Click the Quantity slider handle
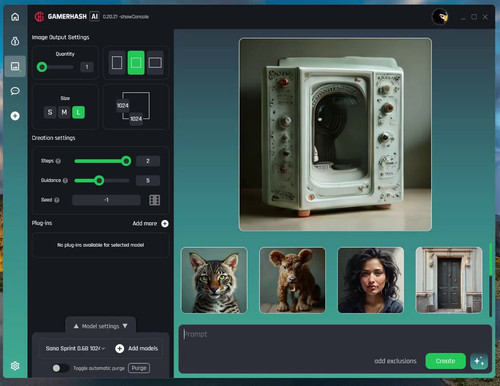 [42, 67]
